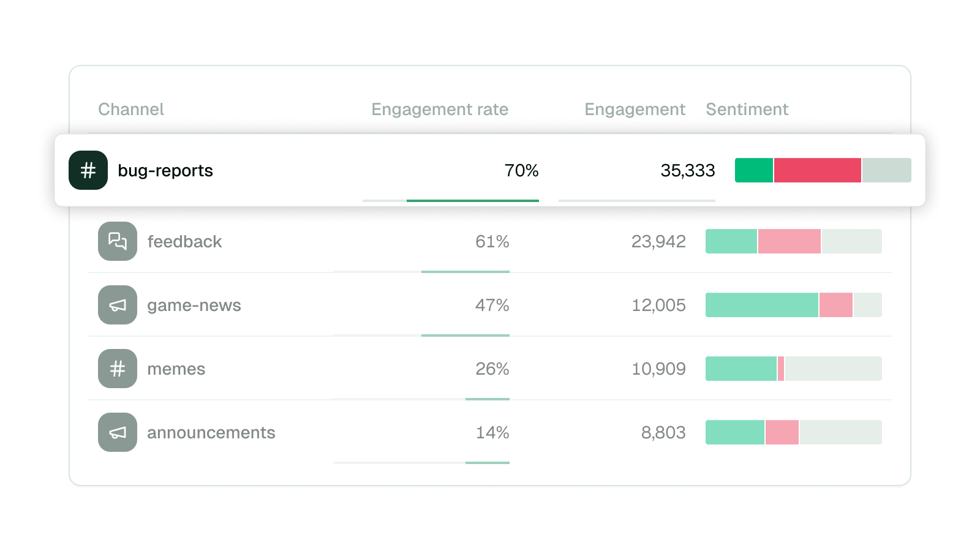
Task: Click the Engagement rate column header
Action: tap(439, 109)
